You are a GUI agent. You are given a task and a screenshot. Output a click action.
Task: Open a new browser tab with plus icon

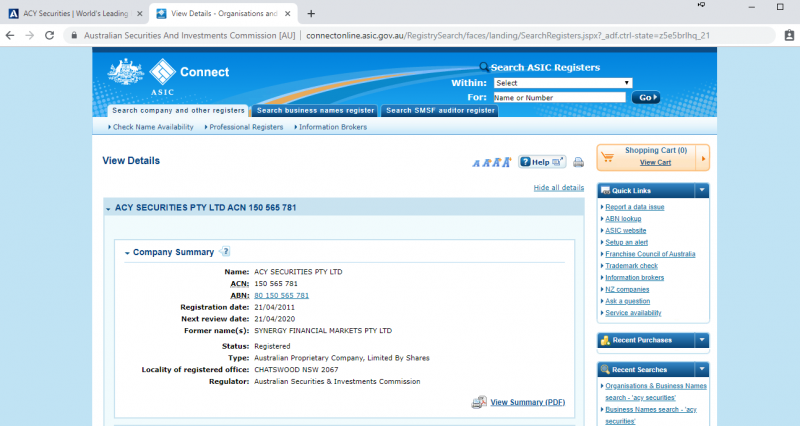coord(311,14)
